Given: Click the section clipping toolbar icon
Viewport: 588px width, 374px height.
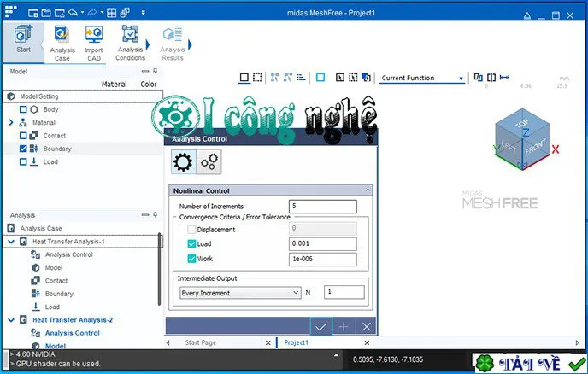Looking at the screenshot, I should 478,77.
